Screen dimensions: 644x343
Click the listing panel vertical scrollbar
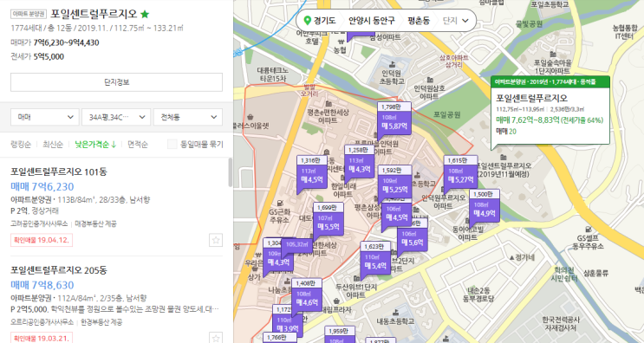[x=230, y=172]
